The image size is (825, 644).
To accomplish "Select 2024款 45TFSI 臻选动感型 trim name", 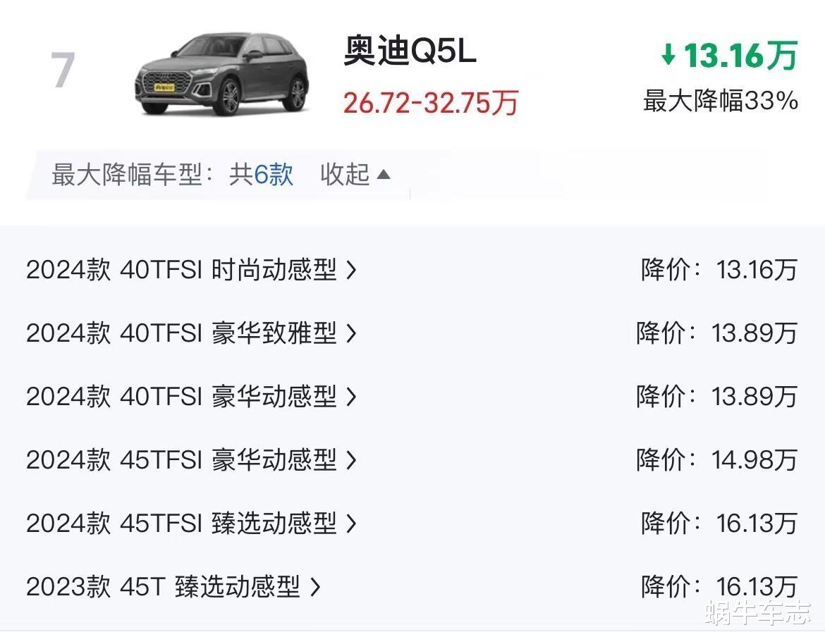I will [x=181, y=524].
